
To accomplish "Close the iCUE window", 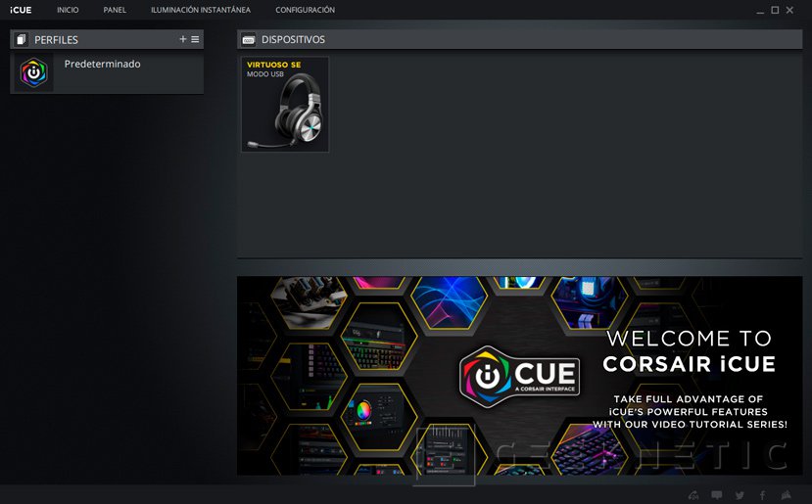I will pyautogui.click(x=789, y=10).
